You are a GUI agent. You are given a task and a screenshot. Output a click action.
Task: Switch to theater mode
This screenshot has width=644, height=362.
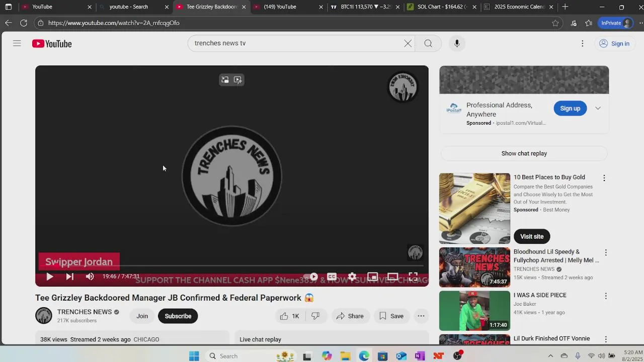(x=392, y=277)
